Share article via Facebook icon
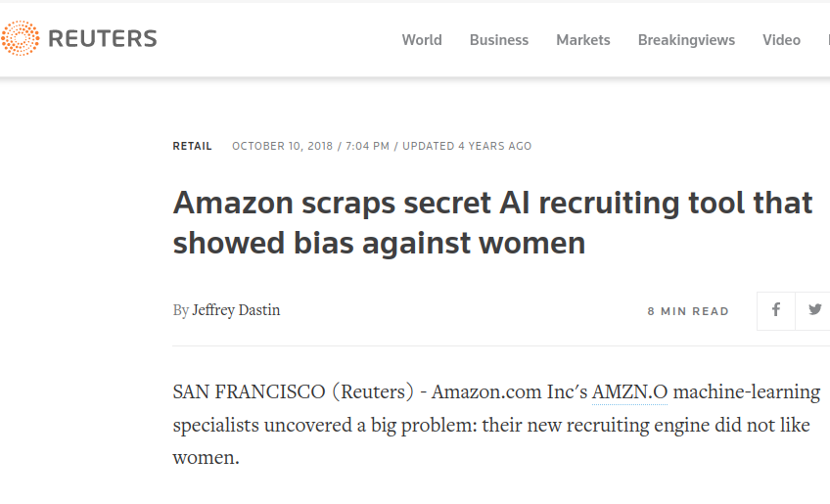The width and height of the screenshot is (830, 504). (x=776, y=310)
